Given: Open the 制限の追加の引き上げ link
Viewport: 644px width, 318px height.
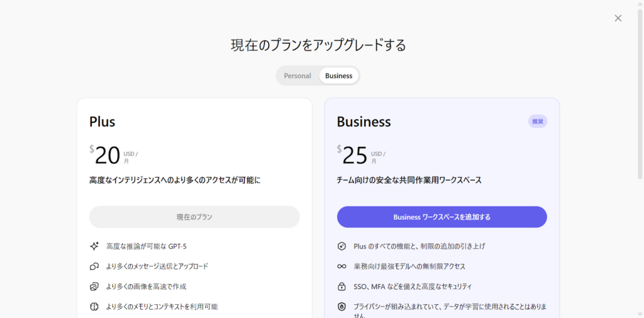Looking at the screenshot, I should pos(453,246).
